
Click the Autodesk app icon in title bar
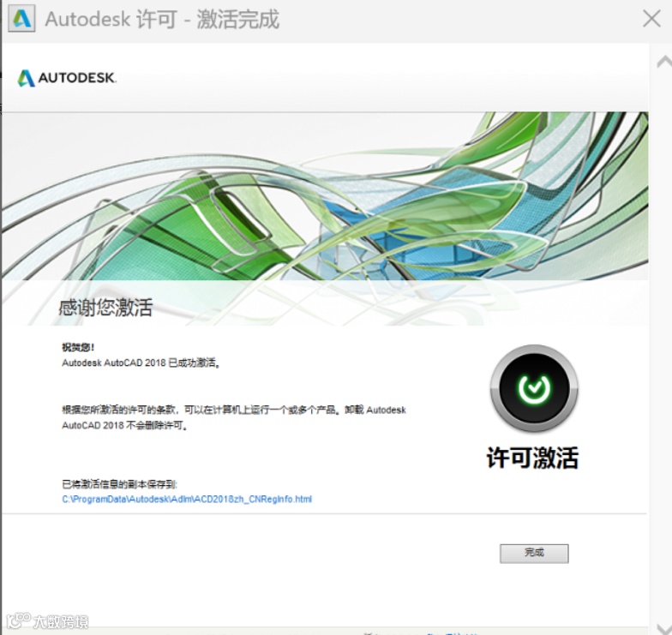(21, 19)
